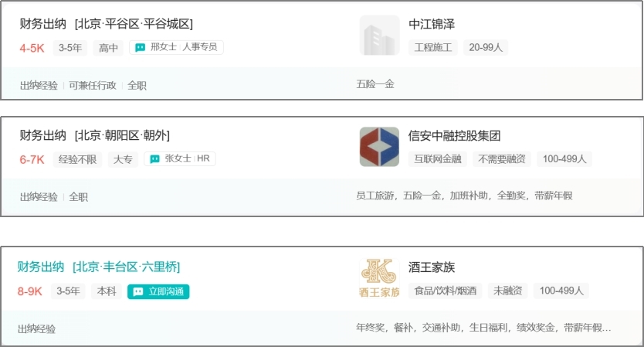Screen dimensions: 644x347
Task: Open 信安中融控股集团 company logo
Action: pos(379,147)
